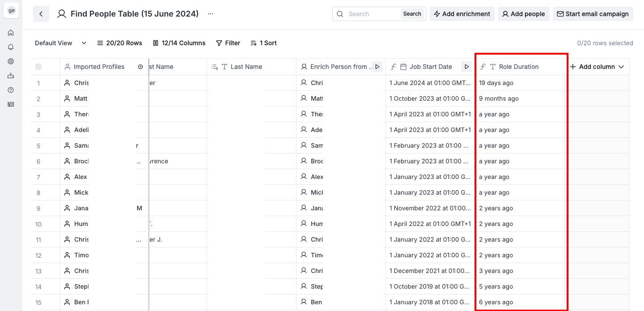Screen dimensions: 644x311
Task: Click Start email campaign button
Action: click(593, 14)
